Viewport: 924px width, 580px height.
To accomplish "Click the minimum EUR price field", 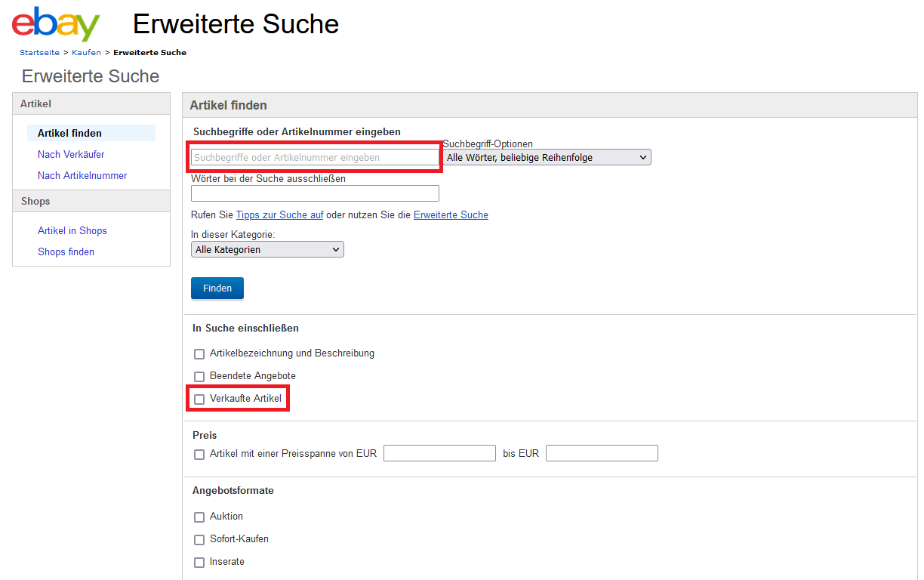I will point(439,453).
